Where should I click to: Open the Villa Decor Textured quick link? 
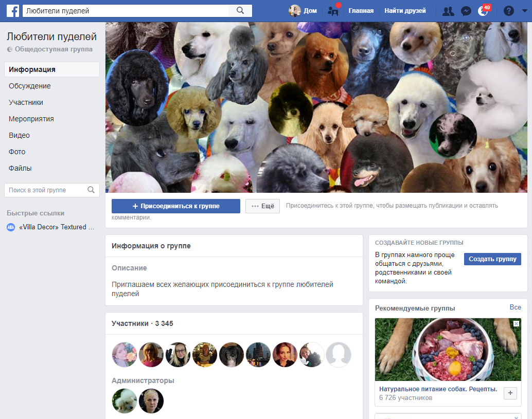coord(57,227)
